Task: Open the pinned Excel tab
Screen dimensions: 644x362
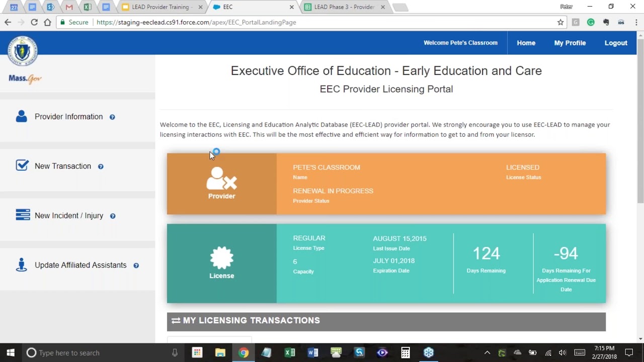Action: tap(88, 7)
